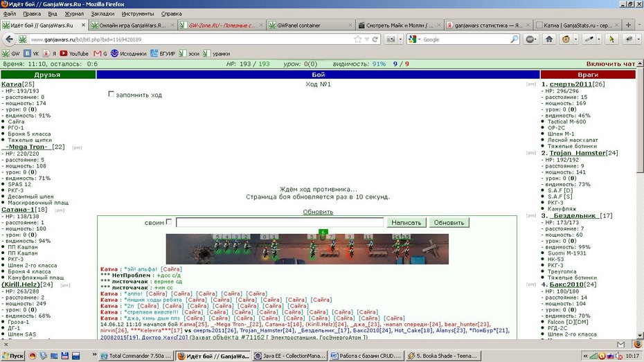Go to the browser home page

(x=549, y=39)
